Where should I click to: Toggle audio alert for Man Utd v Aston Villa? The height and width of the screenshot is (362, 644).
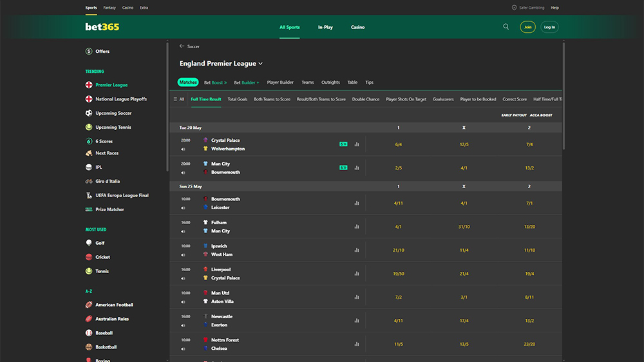pos(183,301)
